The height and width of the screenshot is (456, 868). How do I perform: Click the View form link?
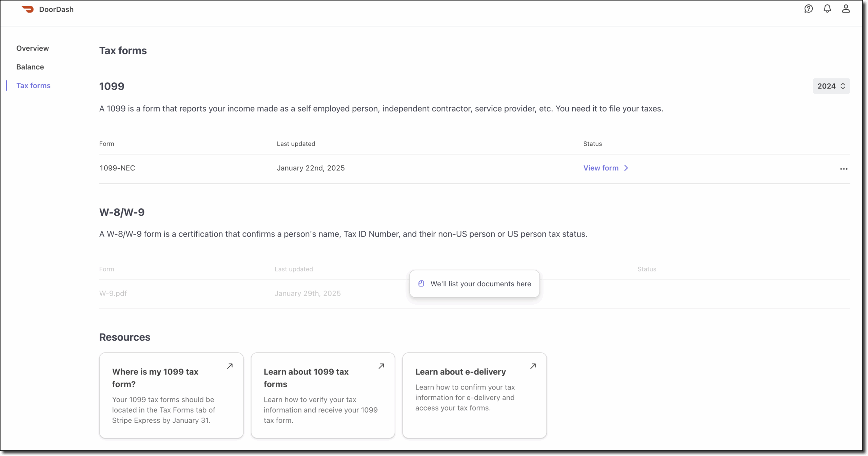point(601,168)
